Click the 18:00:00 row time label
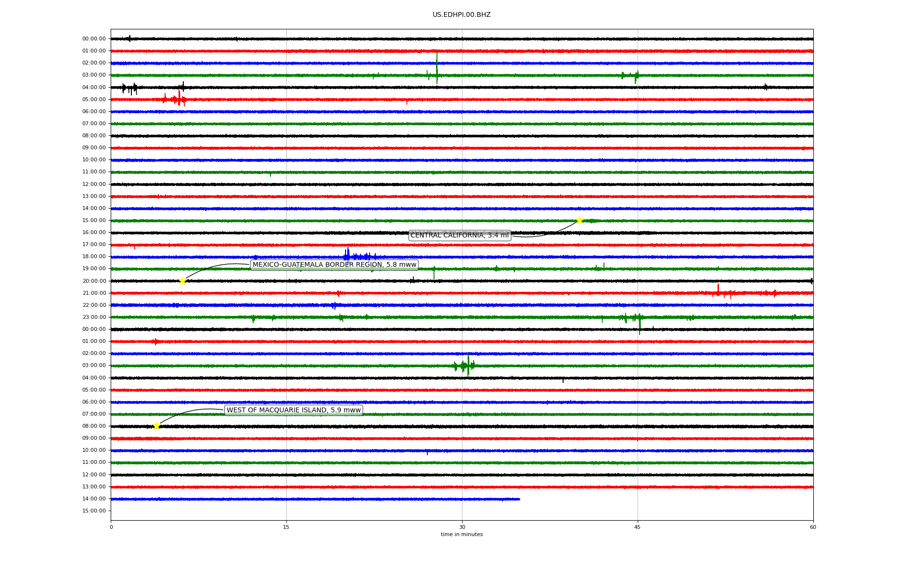This screenshot has height=578, width=924. [94, 257]
